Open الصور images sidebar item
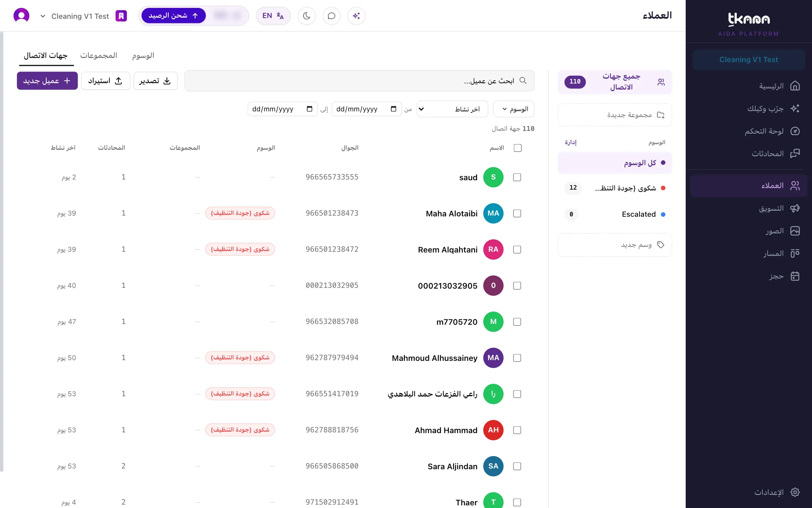 748,231
